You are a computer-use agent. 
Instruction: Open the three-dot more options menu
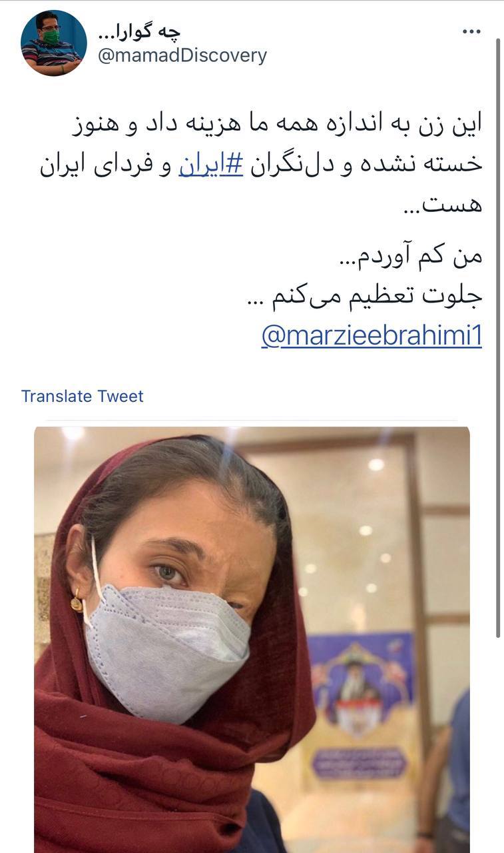tap(471, 32)
